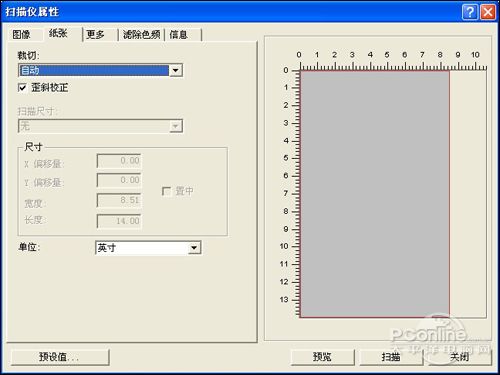The width and height of the screenshot is (500, 375).
Task: Click the 预览 button
Action: [322, 357]
